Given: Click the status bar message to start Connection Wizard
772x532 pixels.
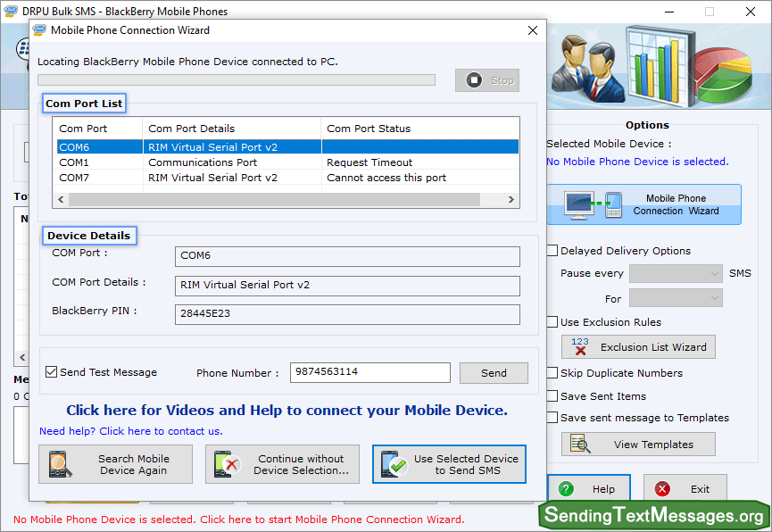Looking at the screenshot, I should [x=239, y=520].
